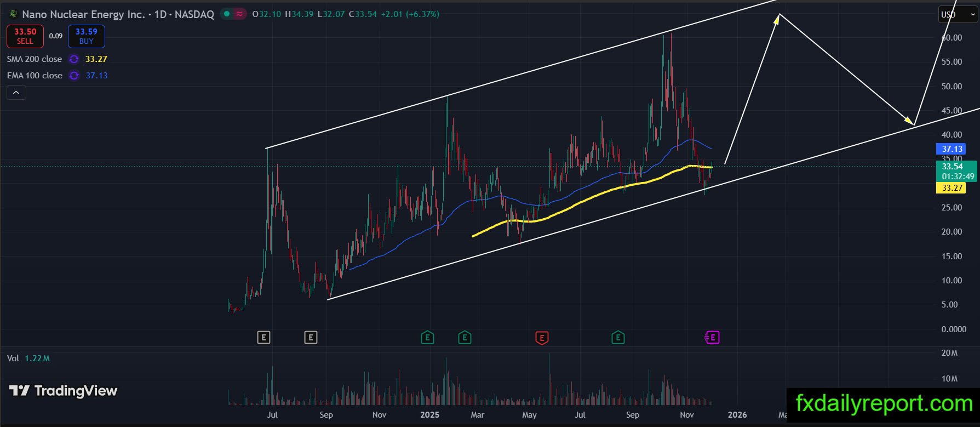Collapse the indicator legend with the chevron
This screenshot has height=427, width=980.
16,93
